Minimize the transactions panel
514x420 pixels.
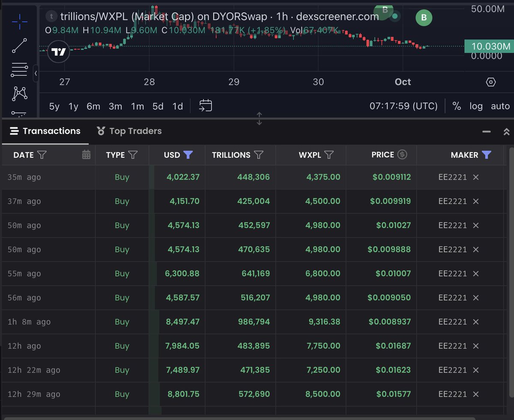click(x=487, y=132)
